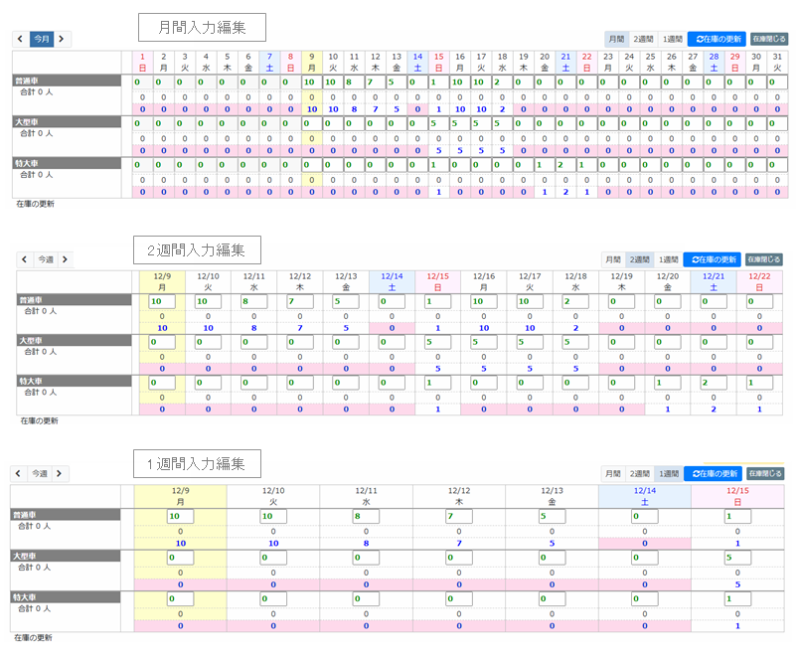Click next arrow in the 2-week view

tap(65, 259)
